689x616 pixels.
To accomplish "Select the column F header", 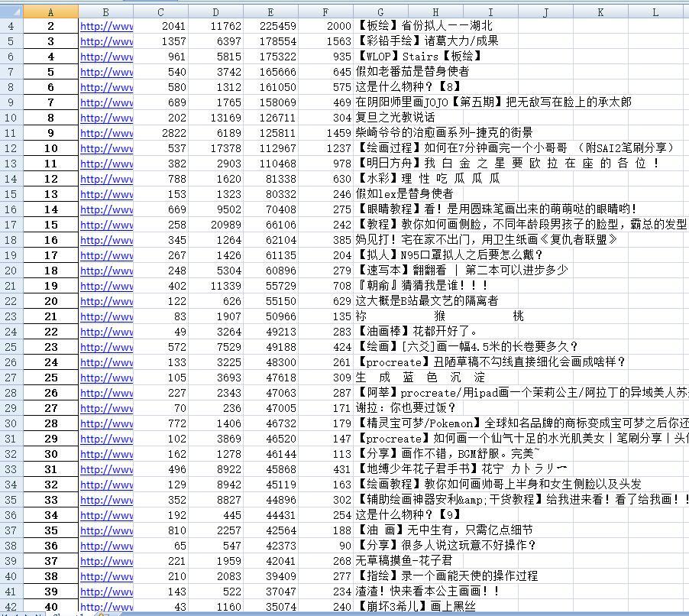I will 325,12.
